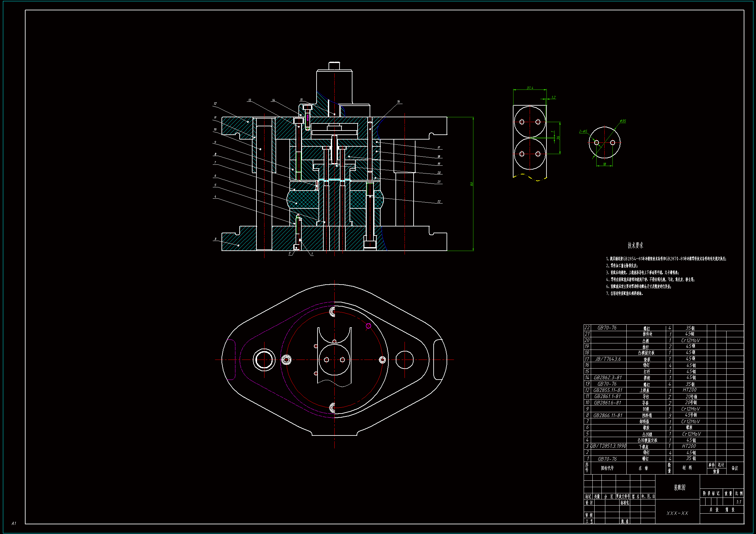Click the XXX-XX drawing number text
The width and height of the screenshot is (756, 534).
(x=677, y=513)
